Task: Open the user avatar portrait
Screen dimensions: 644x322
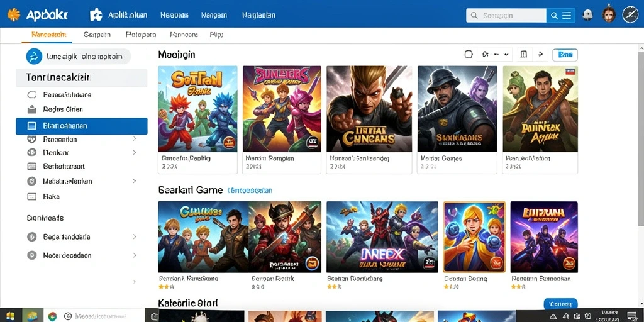Action: [609, 15]
